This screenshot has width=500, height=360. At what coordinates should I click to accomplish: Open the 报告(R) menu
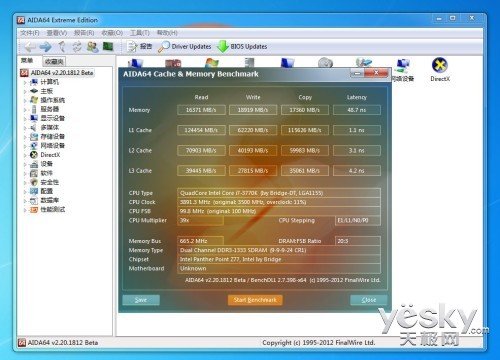(84, 33)
